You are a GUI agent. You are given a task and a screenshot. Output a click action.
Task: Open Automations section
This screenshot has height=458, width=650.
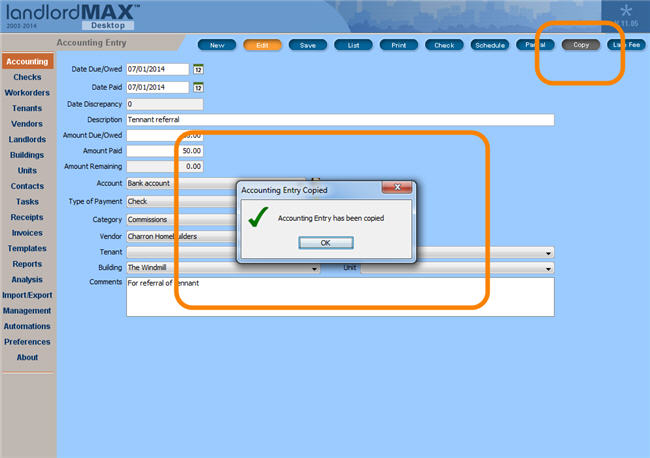[x=27, y=326]
